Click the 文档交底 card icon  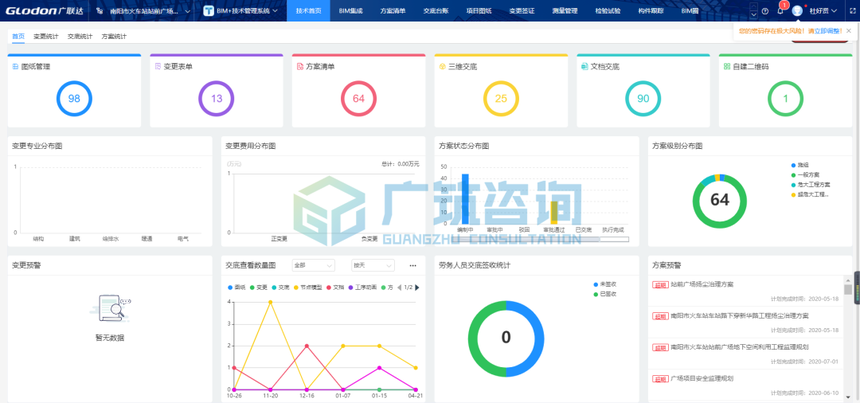click(585, 66)
